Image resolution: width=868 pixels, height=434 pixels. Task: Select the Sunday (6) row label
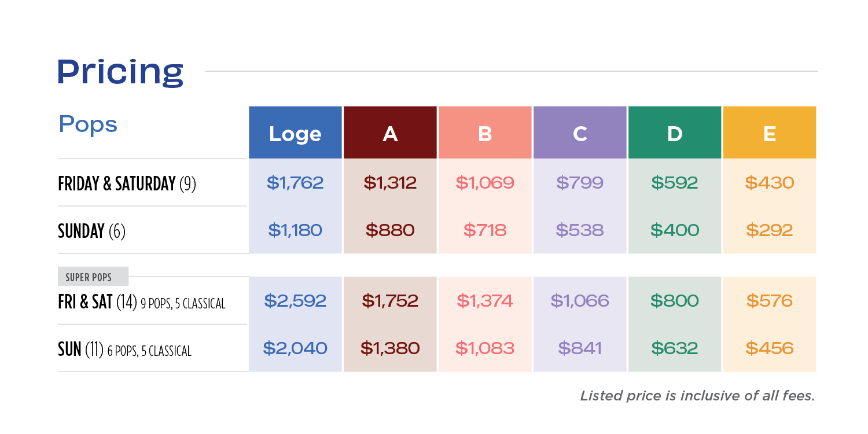pos(91,231)
